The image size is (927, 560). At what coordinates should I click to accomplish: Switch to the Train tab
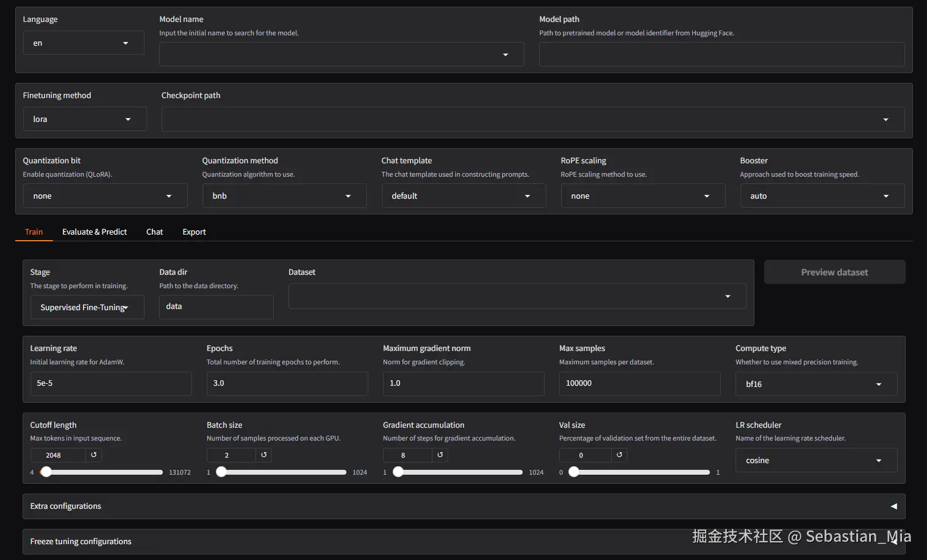[x=34, y=232]
